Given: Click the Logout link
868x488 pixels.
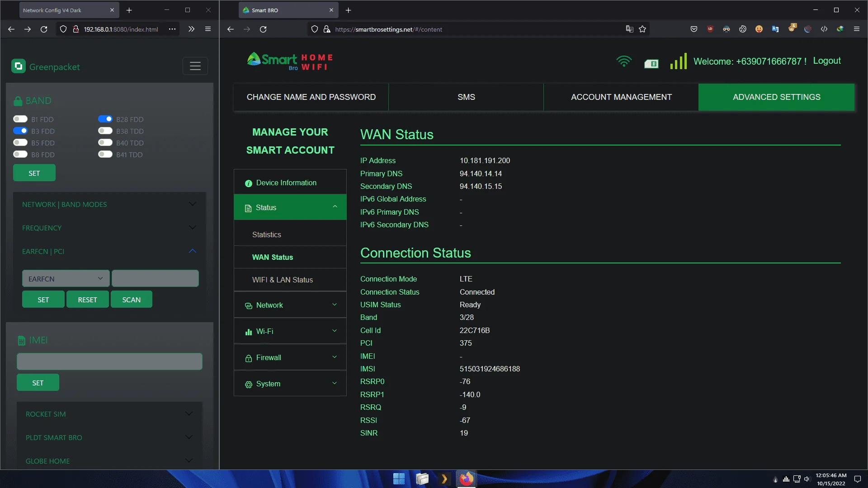Looking at the screenshot, I should (x=827, y=61).
